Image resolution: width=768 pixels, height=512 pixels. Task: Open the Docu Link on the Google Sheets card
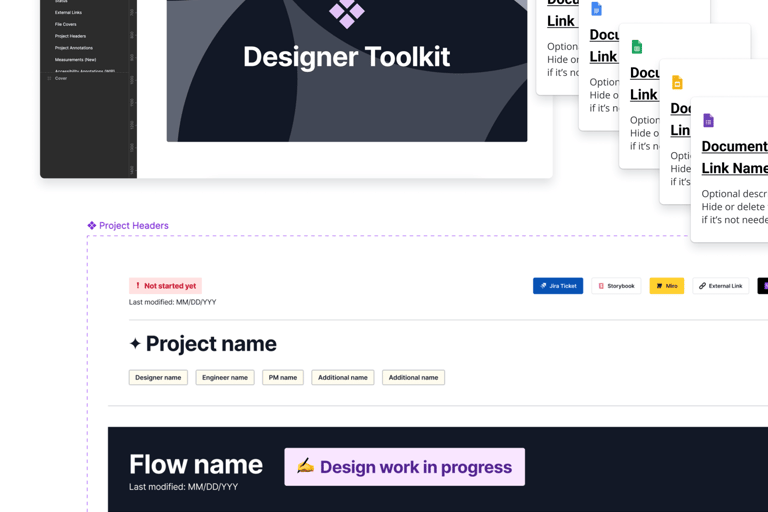click(x=645, y=83)
